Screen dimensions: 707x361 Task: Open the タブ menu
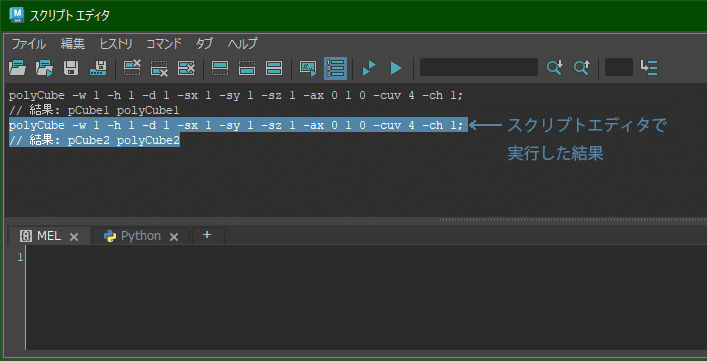click(204, 44)
